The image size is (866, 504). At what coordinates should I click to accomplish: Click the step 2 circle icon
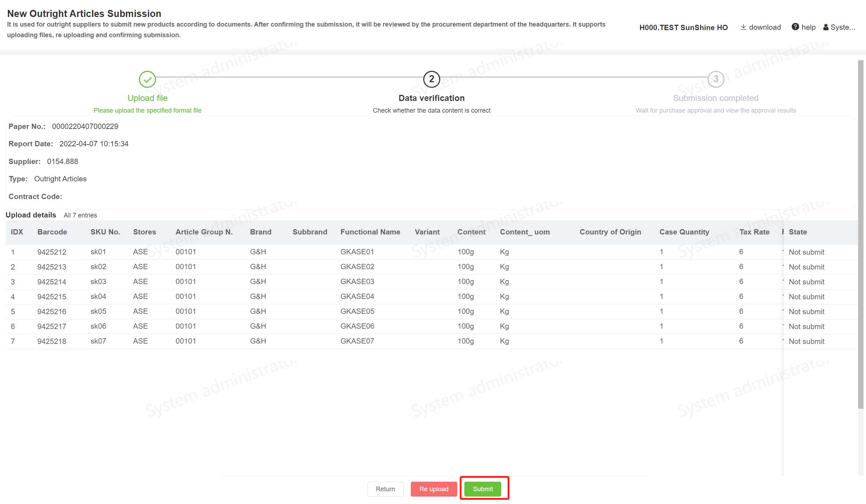(x=431, y=79)
